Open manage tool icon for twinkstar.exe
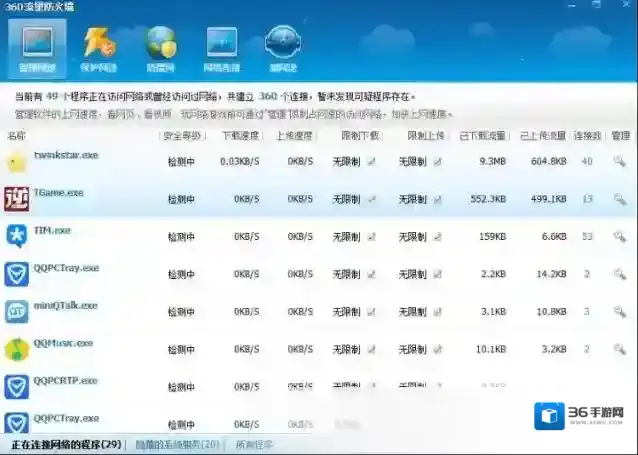Screen dimensions: 638x455 coord(620,162)
